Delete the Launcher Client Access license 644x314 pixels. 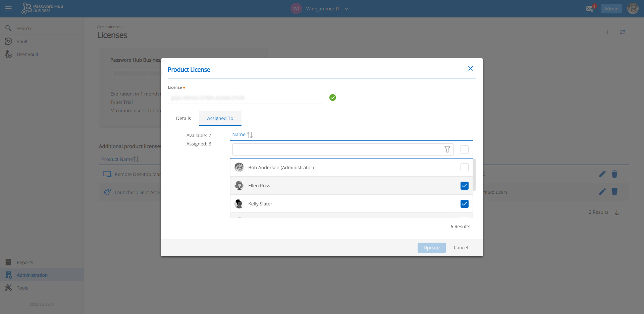[x=614, y=192]
